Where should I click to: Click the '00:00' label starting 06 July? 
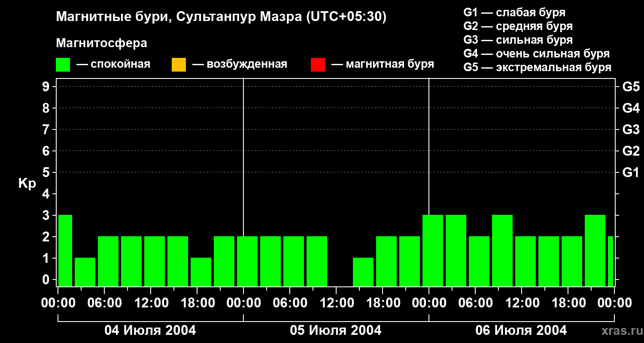coord(429,303)
